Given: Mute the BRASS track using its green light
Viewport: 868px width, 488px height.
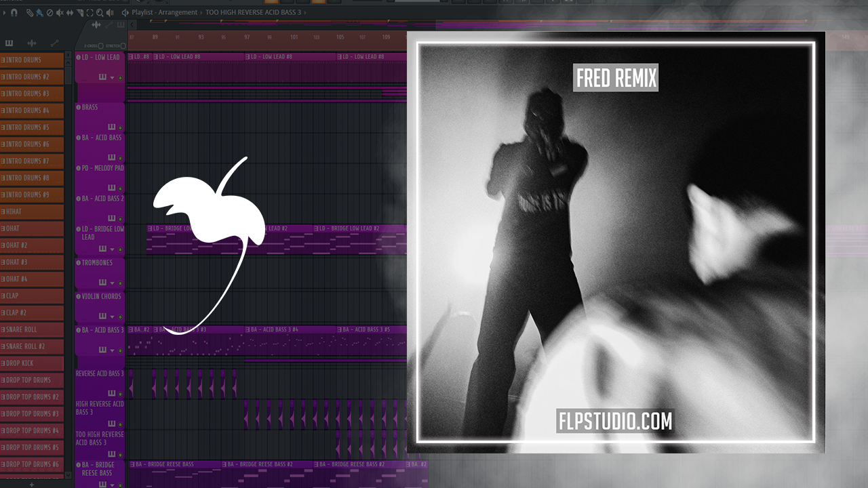Looking at the screenshot, I should point(121,127).
